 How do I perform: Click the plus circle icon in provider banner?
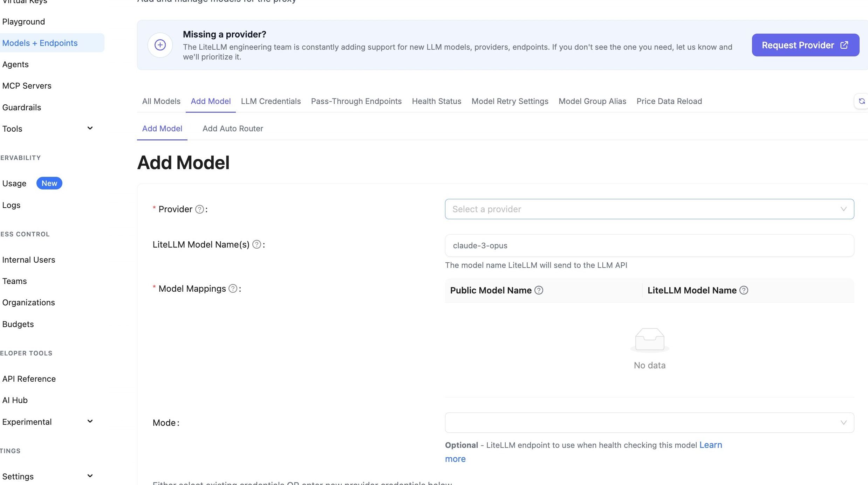[160, 45]
